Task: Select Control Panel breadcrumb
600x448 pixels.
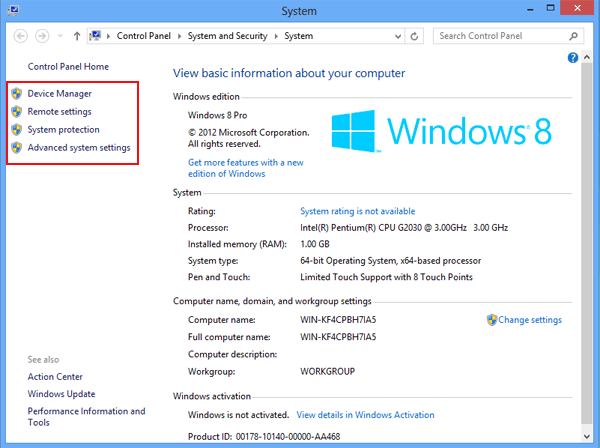Action: pos(143,36)
